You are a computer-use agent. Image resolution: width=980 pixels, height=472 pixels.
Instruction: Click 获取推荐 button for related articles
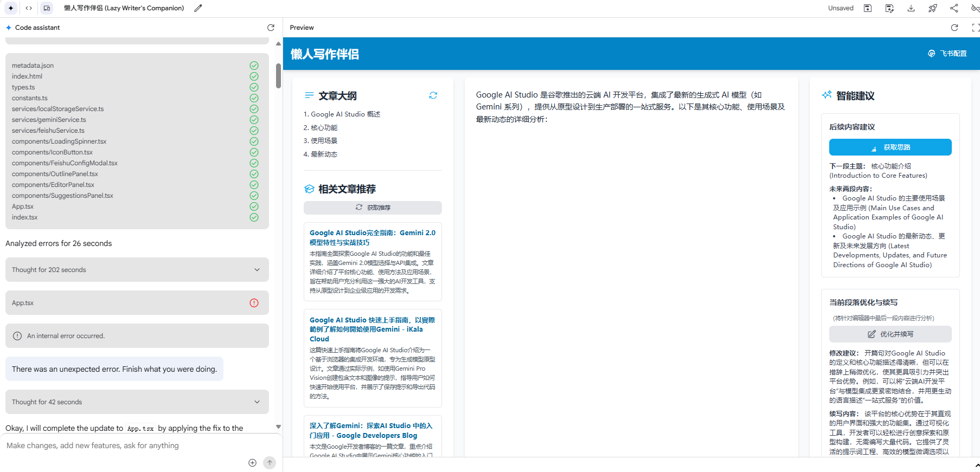(x=373, y=208)
